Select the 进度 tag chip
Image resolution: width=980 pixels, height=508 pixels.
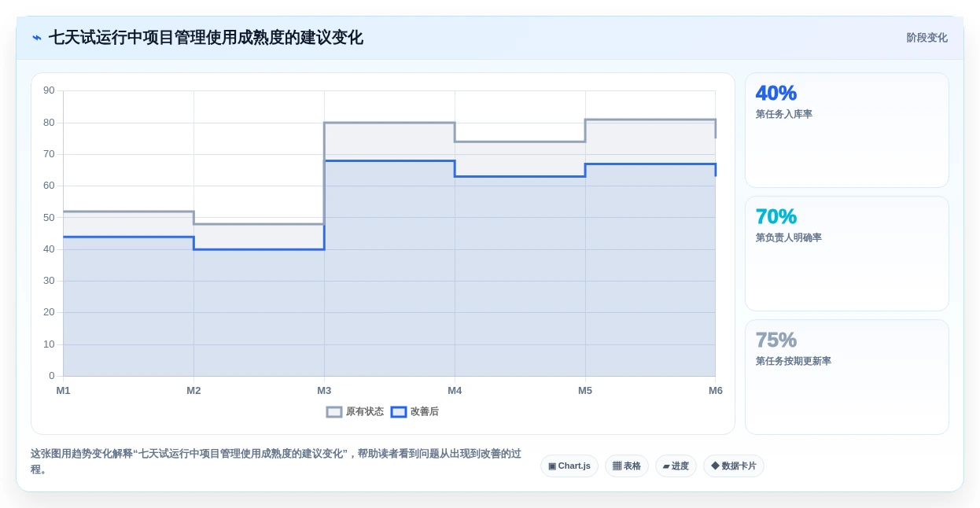click(676, 466)
